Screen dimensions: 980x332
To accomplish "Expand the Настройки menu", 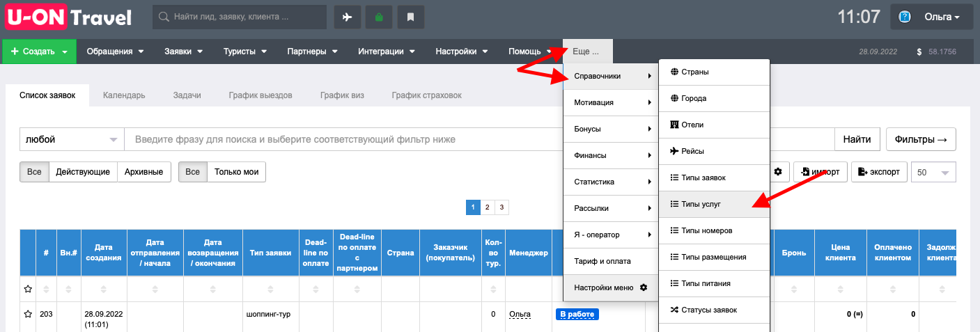I will tap(462, 52).
